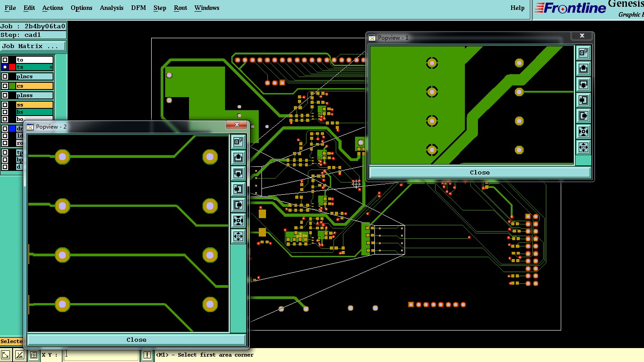Click Close button in Popview - 2
Image resolution: width=644 pixels, height=362 pixels.
click(x=136, y=340)
